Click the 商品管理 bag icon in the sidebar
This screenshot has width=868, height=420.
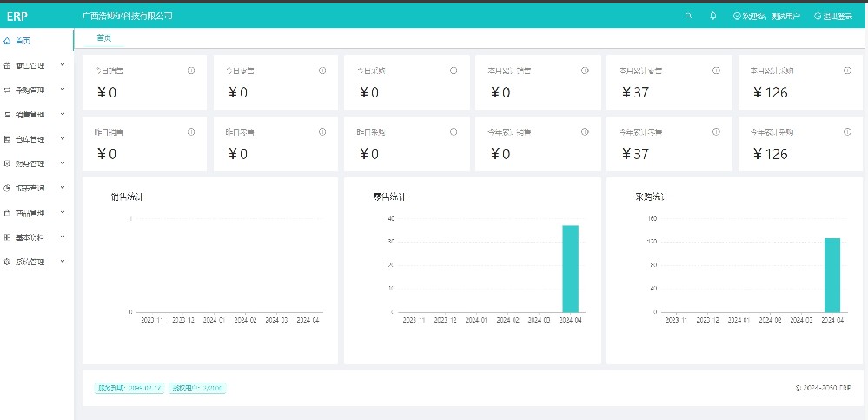7,213
